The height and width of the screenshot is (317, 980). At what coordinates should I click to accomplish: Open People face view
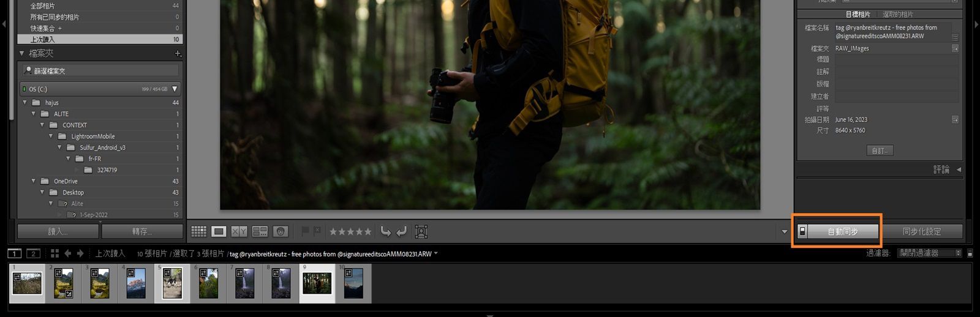[281, 231]
